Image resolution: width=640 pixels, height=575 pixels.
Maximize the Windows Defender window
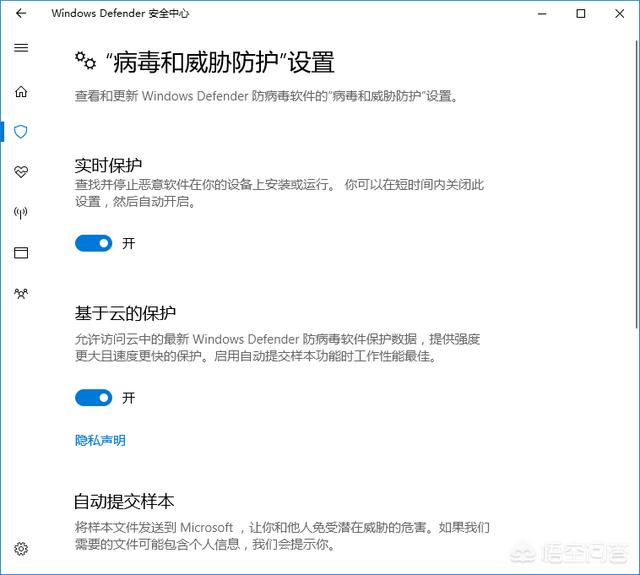coord(580,13)
